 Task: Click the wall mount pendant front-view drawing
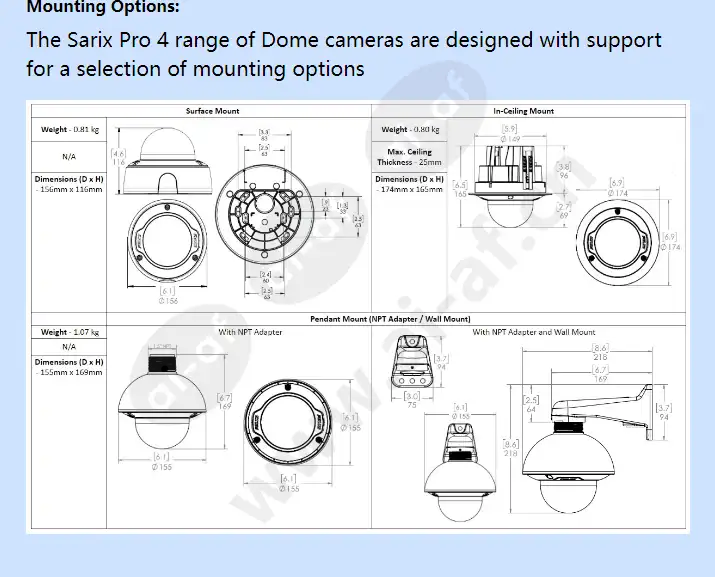pyautogui.click(x=460, y=471)
